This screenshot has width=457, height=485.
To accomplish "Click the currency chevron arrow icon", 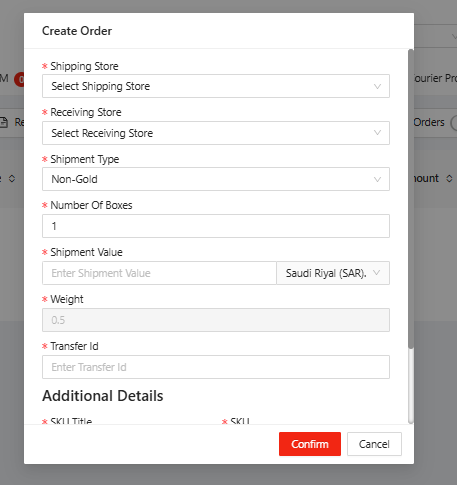I will tap(377, 273).
